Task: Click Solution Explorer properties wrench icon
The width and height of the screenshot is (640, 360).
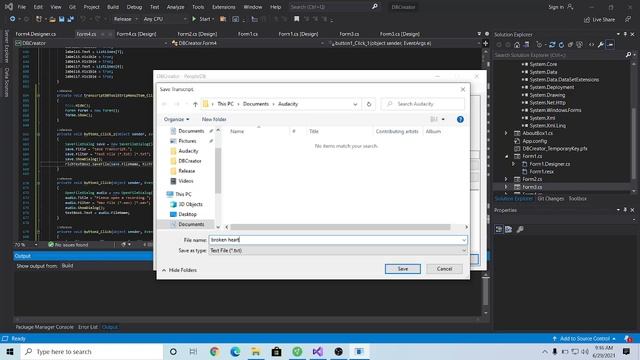Action: click(600, 45)
